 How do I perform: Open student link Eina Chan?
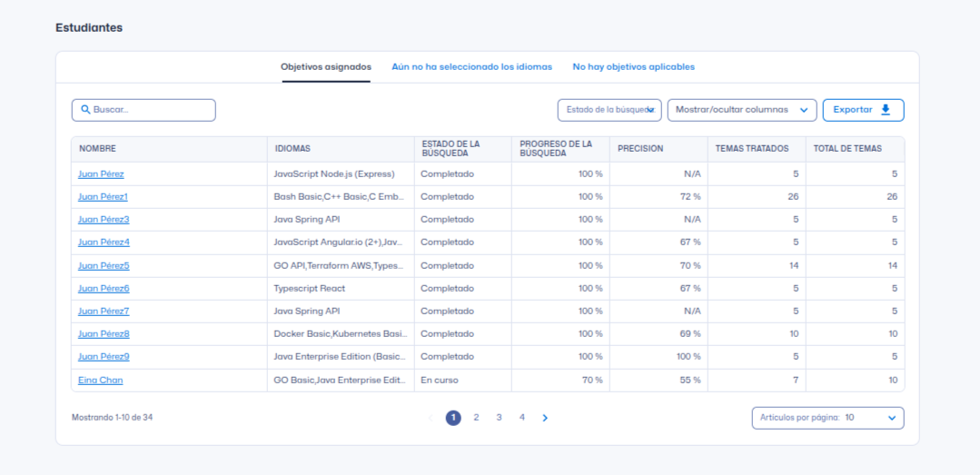click(100, 381)
